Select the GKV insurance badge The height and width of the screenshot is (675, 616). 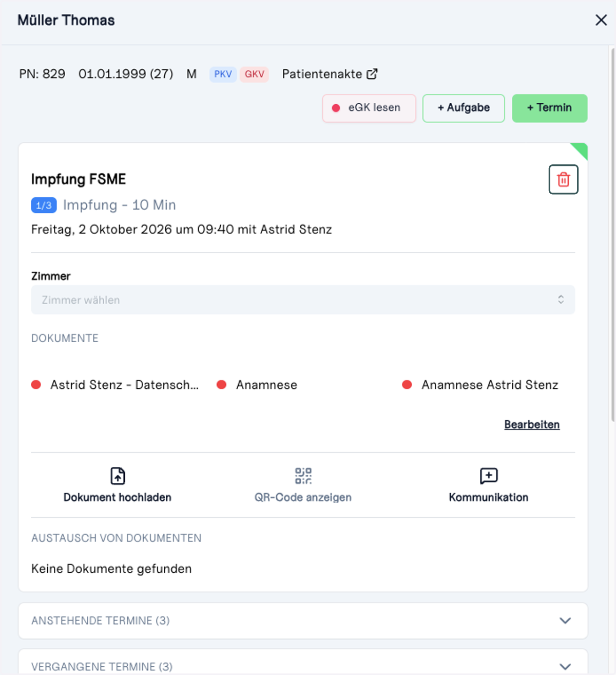(254, 74)
